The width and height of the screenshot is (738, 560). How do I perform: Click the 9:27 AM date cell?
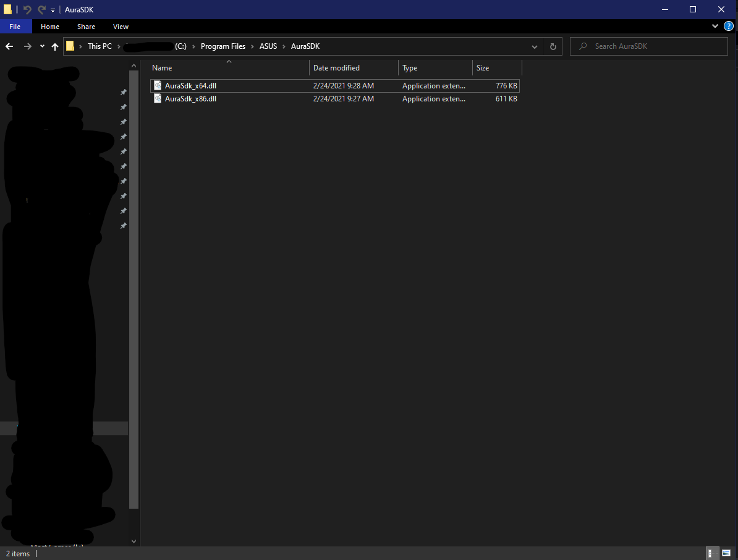click(x=344, y=99)
